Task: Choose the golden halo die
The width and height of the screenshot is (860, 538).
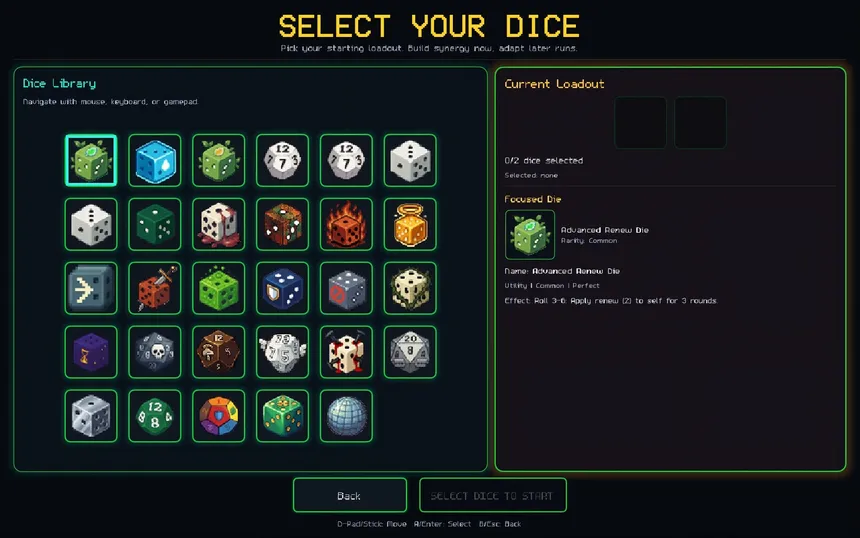Action: pos(410,224)
